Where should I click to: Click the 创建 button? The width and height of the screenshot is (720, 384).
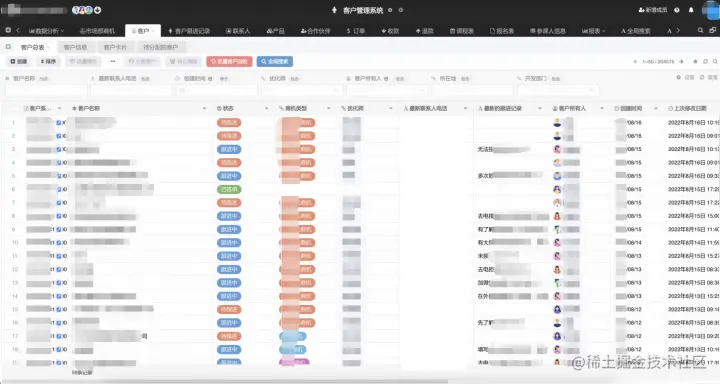click(19, 61)
